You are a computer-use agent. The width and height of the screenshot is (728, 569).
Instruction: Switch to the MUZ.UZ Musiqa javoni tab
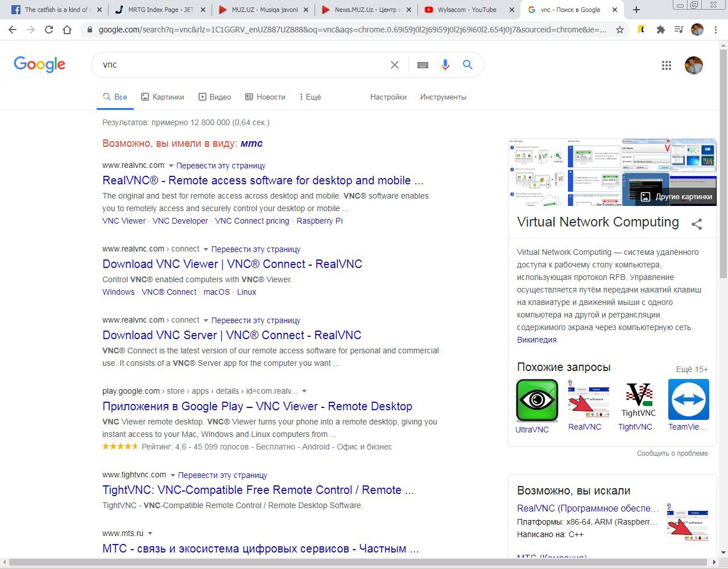pos(263,10)
